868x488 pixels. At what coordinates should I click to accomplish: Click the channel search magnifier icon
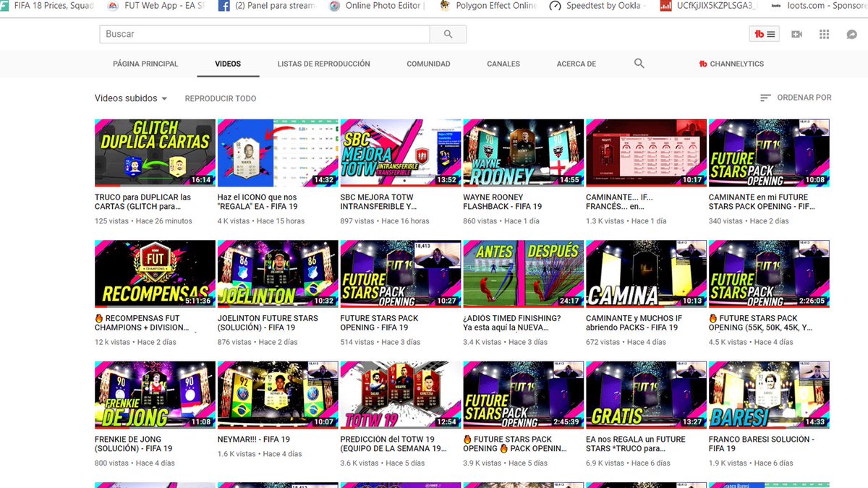pyautogui.click(x=639, y=64)
